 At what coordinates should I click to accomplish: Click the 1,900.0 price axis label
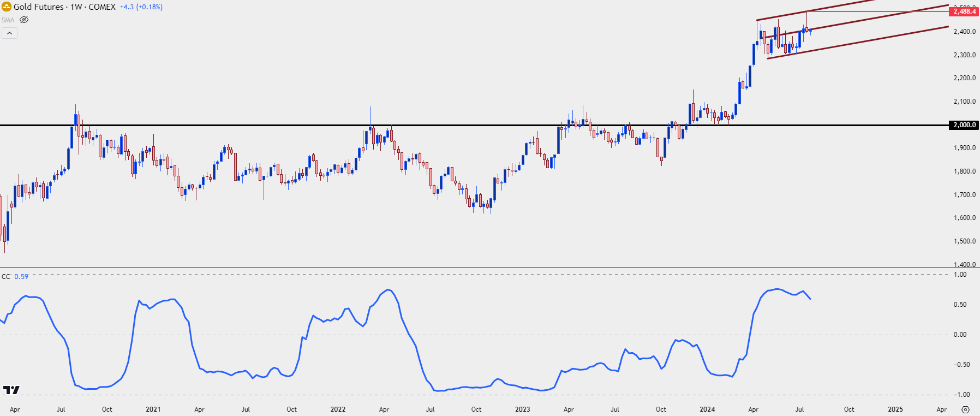964,148
